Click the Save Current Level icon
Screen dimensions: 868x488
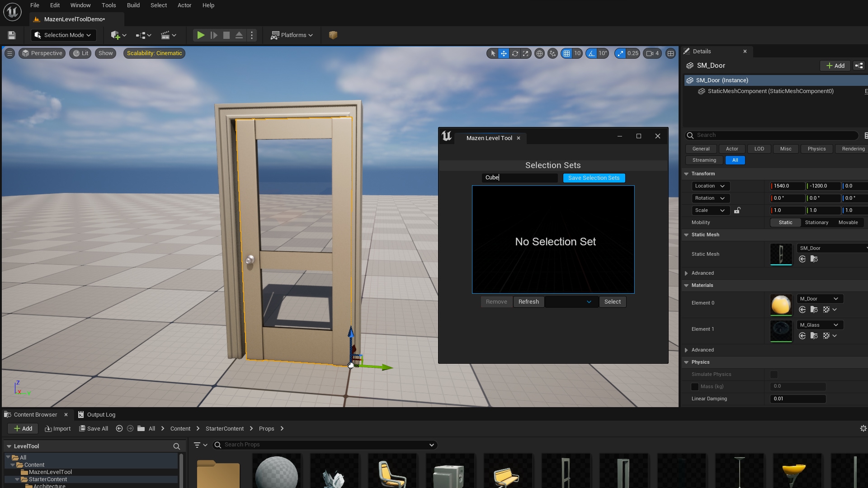11,35
